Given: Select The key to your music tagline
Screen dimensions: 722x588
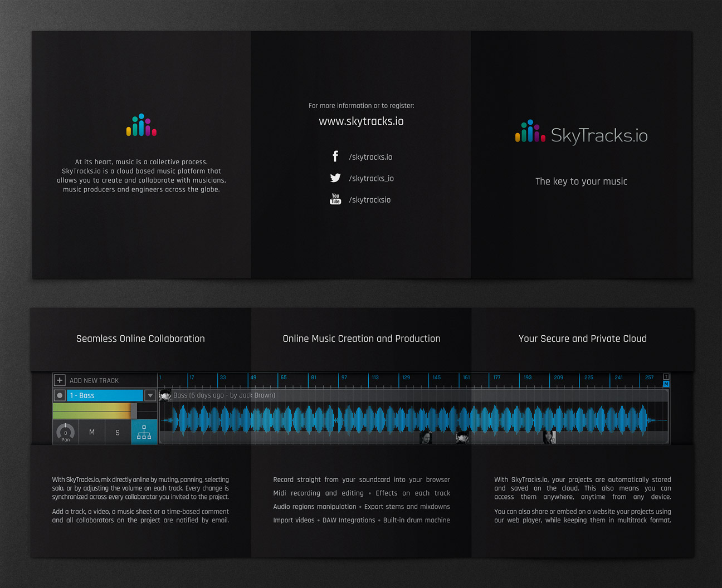Looking at the screenshot, I should [x=581, y=182].
